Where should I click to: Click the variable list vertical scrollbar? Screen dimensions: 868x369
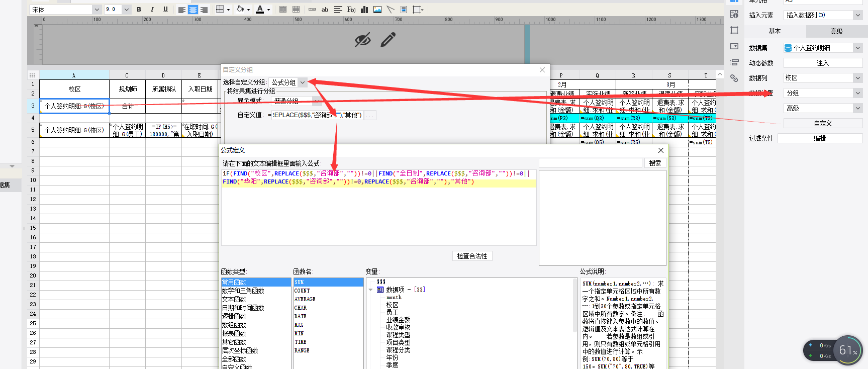pyautogui.click(x=575, y=305)
